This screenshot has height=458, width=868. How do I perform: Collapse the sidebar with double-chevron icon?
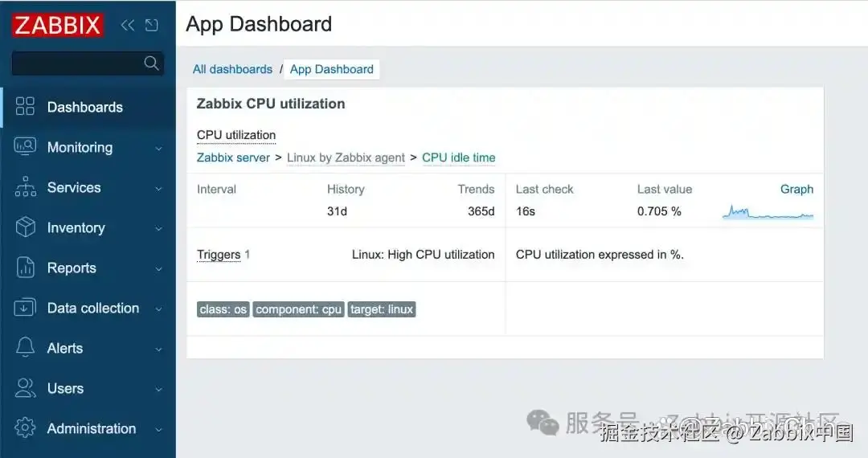[x=128, y=25]
